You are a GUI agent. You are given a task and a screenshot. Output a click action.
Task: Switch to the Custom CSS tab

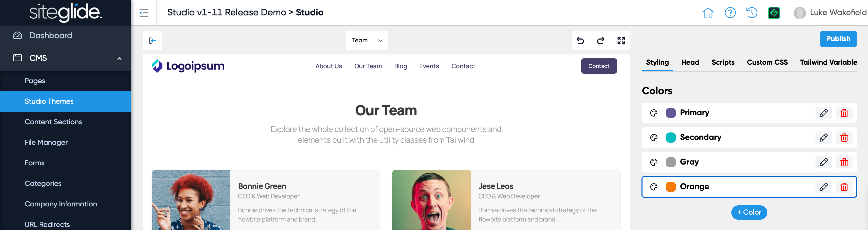pos(767,62)
